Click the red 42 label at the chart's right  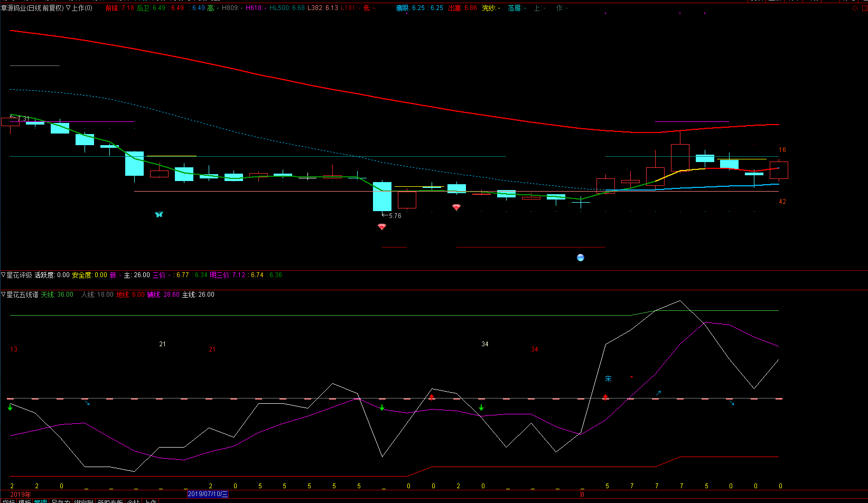782,202
